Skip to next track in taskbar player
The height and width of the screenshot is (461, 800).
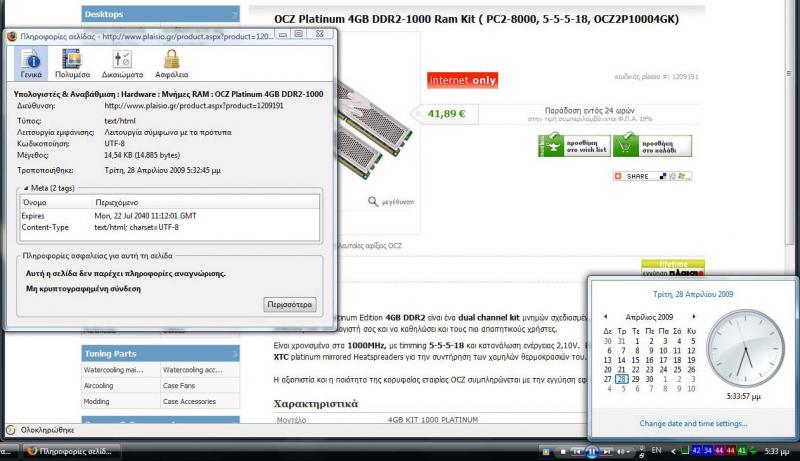click(x=607, y=452)
